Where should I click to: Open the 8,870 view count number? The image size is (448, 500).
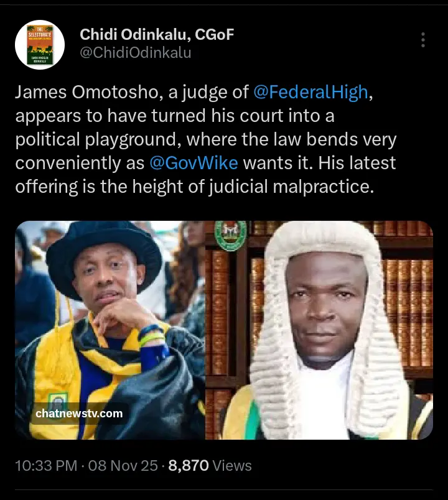pos(189,465)
